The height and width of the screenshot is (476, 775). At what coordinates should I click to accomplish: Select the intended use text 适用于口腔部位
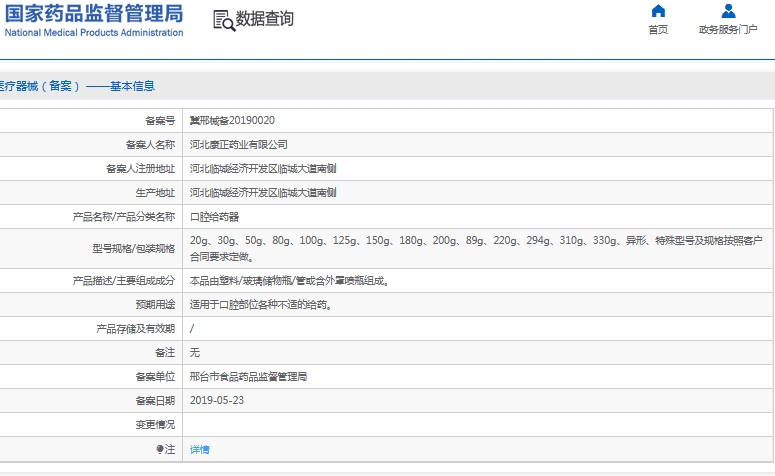tap(262, 305)
